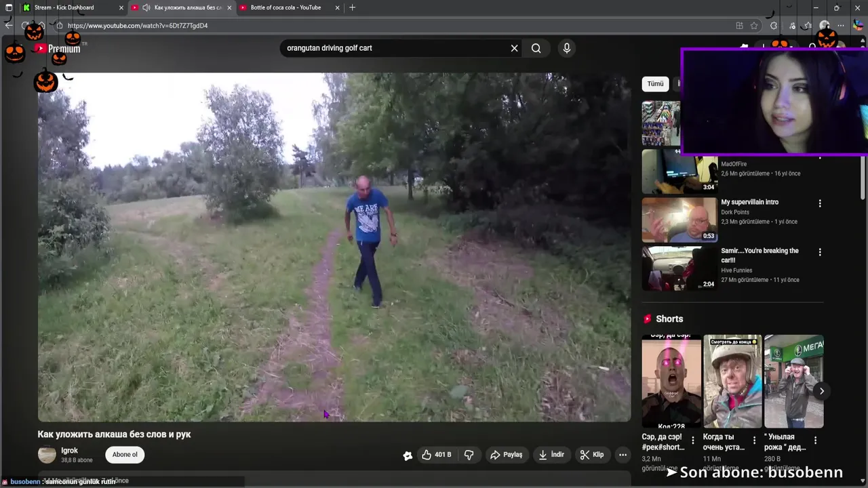Open a new browser tab
Image resolution: width=868 pixels, height=488 pixels.
(352, 7)
